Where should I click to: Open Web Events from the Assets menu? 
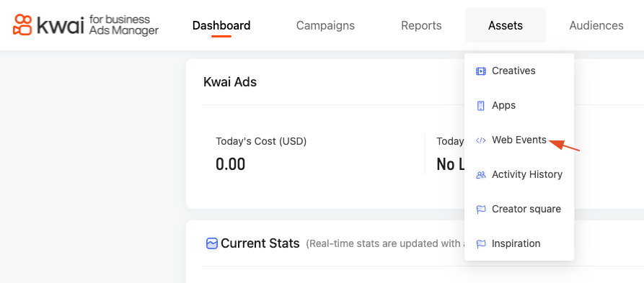519,140
